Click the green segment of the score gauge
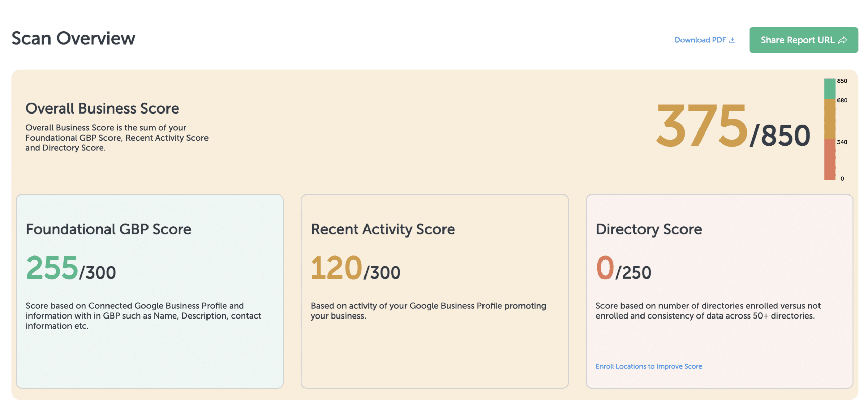The width and height of the screenshot is (868, 410). pos(829,88)
